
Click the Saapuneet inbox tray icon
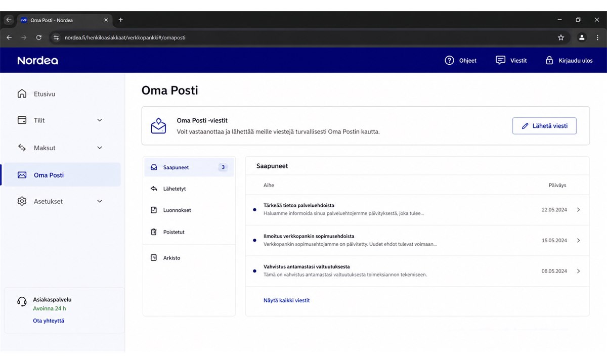coord(154,167)
